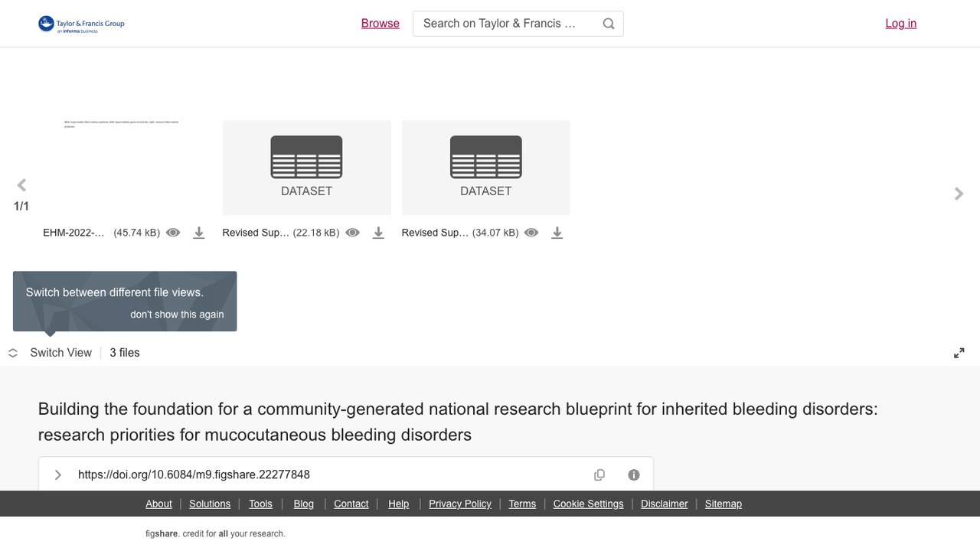Image resolution: width=980 pixels, height=551 pixels.
Task: Open the Terms footer link
Action: (x=522, y=504)
